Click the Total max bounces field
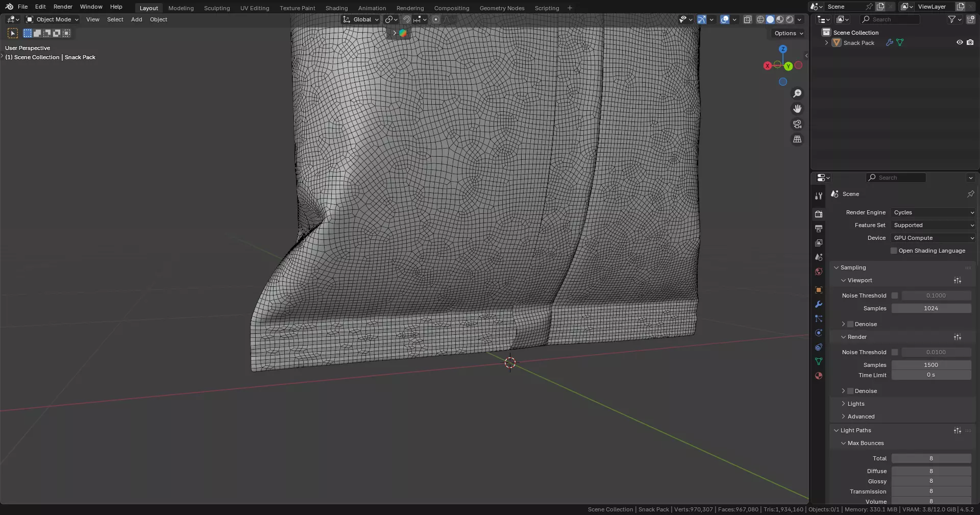980x515 pixels. click(931, 458)
